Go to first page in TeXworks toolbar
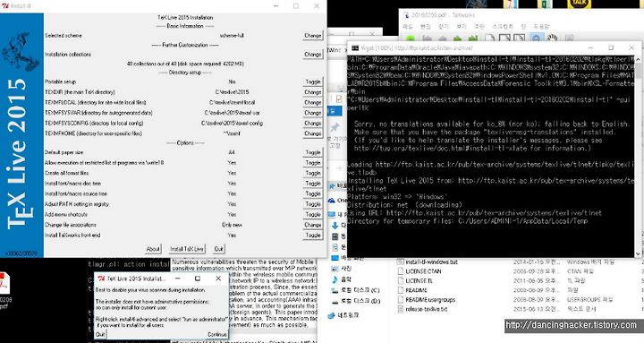Viewport: 644px width, 343px height. point(428,39)
